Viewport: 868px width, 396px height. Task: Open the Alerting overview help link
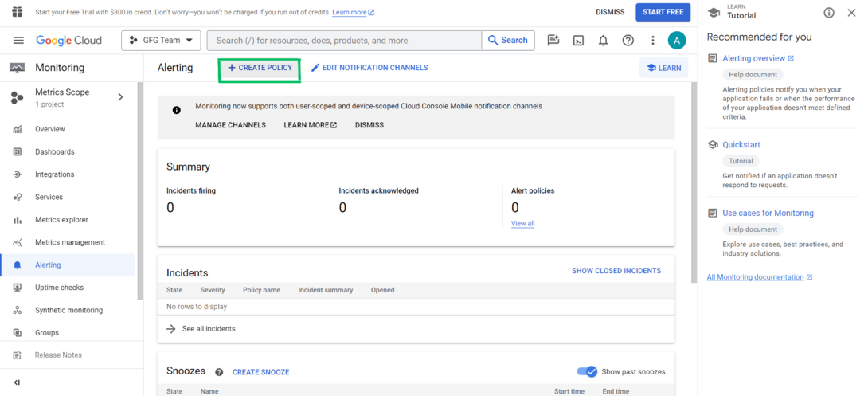(753, 58)
